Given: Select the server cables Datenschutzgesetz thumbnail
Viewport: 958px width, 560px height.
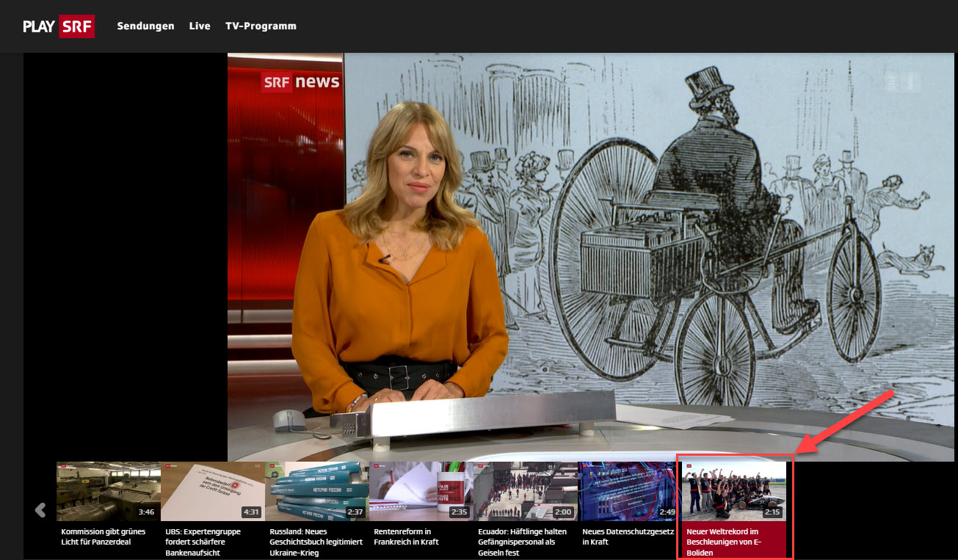Looking at the screenshot, I should (x=629, y=491).
